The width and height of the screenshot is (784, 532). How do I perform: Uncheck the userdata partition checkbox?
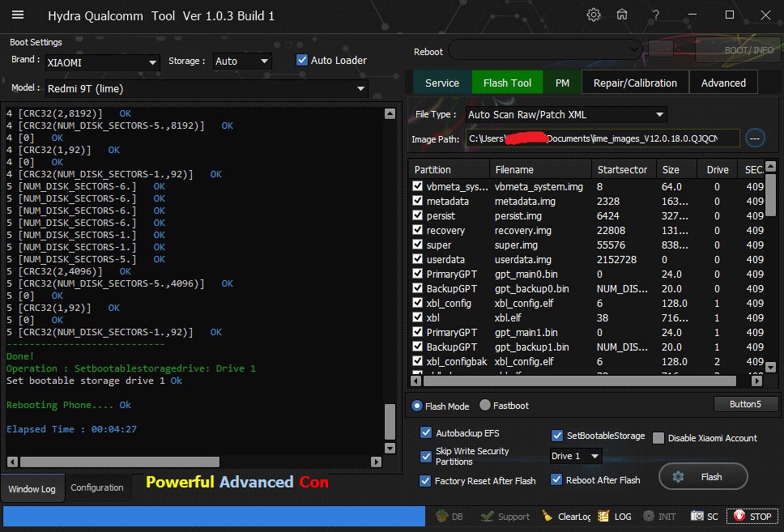[417, 259]
